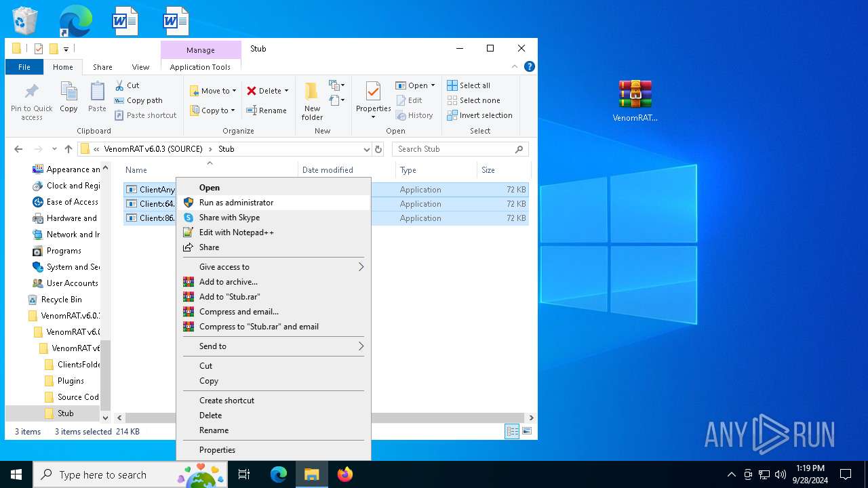
Task: Expand Give access to submenu
Action: point(273,267)
